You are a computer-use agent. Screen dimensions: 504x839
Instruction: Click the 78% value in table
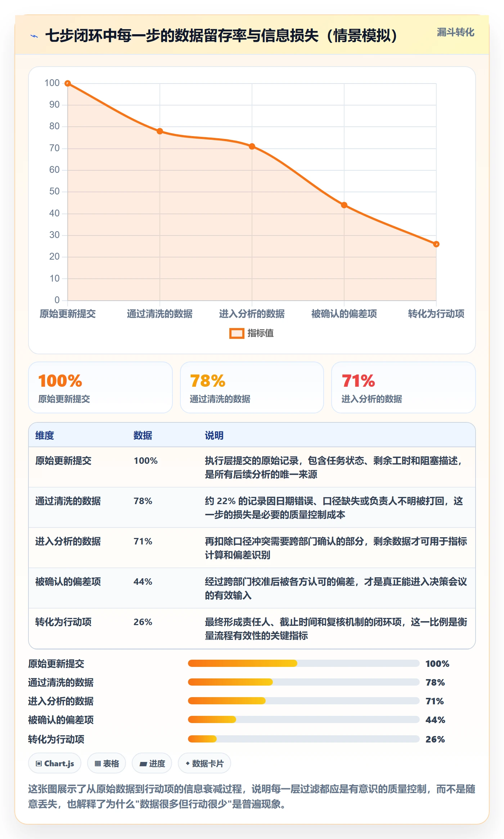[x=143, y=501]
